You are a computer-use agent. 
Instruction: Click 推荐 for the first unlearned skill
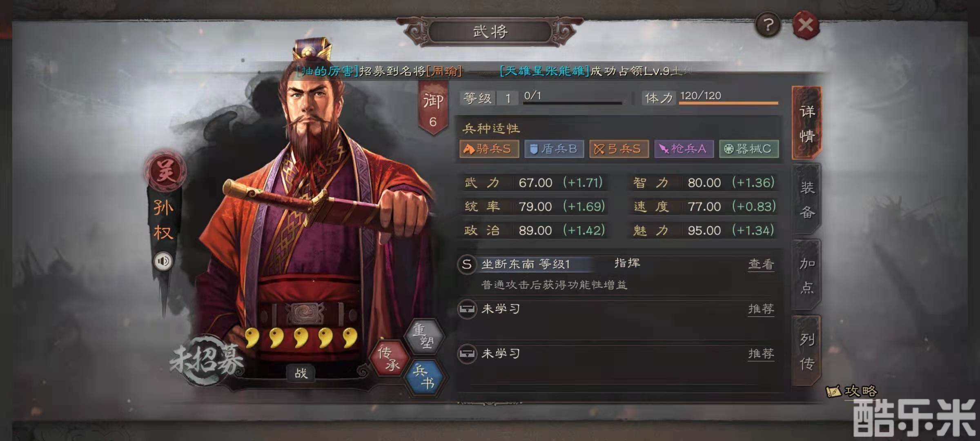point(761,309)
